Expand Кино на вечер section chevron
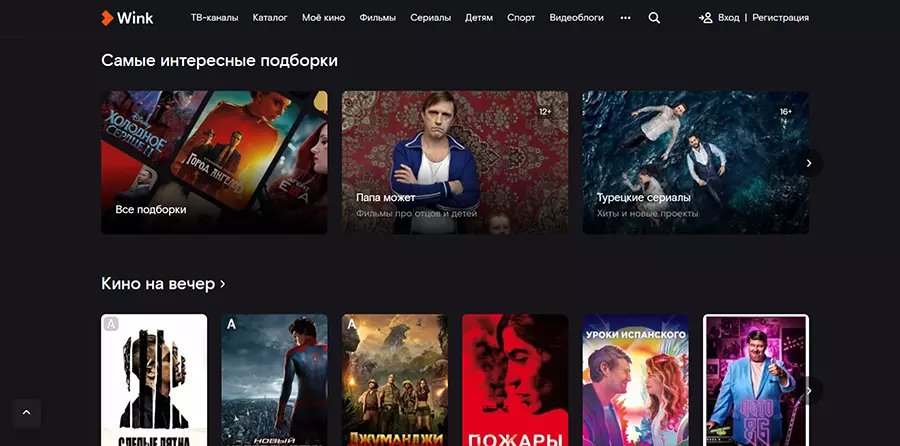 (222, 284)
